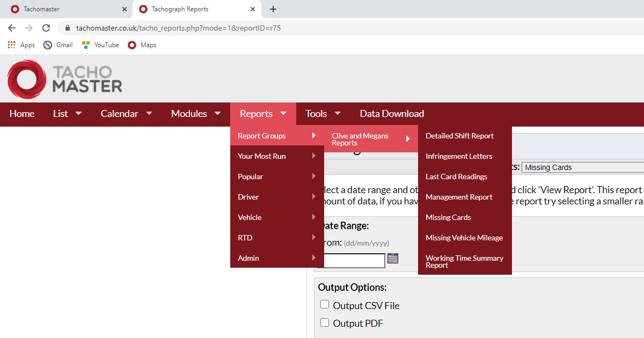The width and height of the screenshot is (644, 338).
Task: Go back using browser back arrow
Action: point(12,28)
